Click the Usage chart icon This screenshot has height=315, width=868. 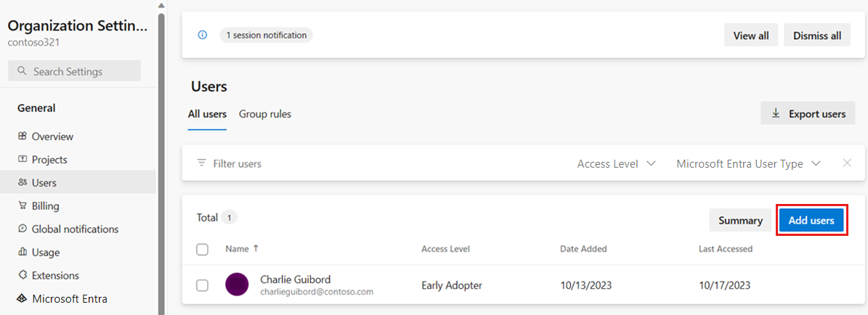[22, 252]
